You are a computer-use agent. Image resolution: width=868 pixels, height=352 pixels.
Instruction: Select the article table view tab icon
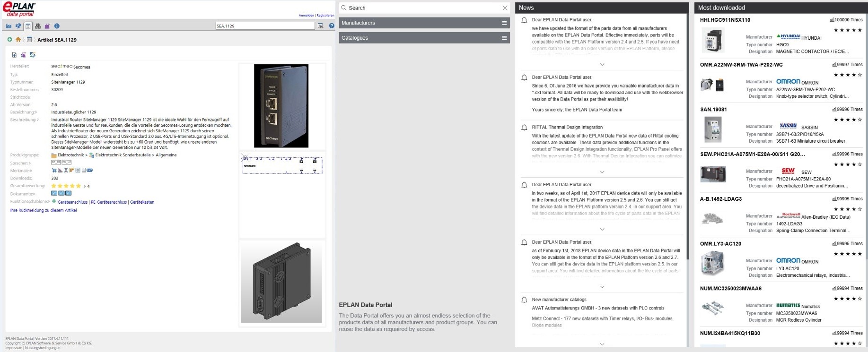(28, 26)
